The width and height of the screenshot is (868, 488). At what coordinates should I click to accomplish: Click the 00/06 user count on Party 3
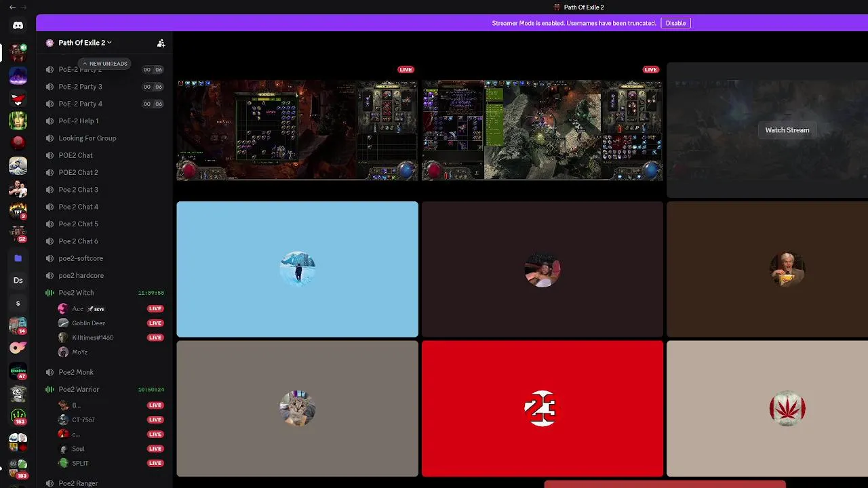coord(153,87)
